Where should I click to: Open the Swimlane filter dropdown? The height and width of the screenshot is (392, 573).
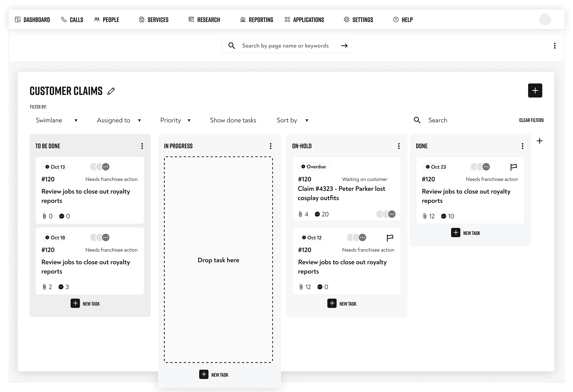[57, 120]
